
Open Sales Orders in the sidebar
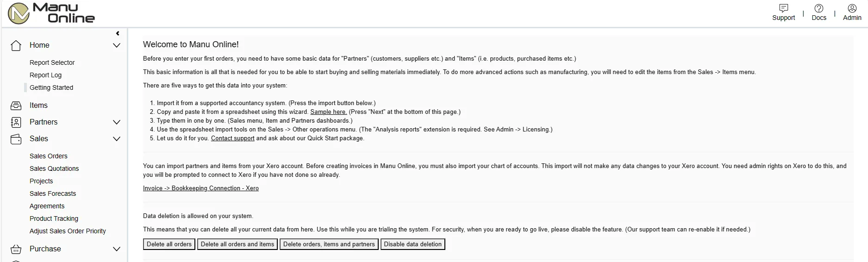49,156
